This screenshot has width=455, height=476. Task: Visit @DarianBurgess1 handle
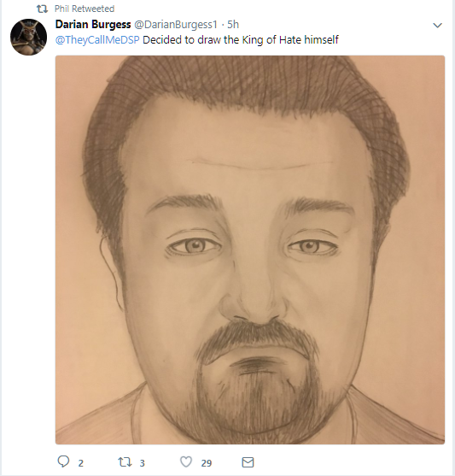pos(176,25)
